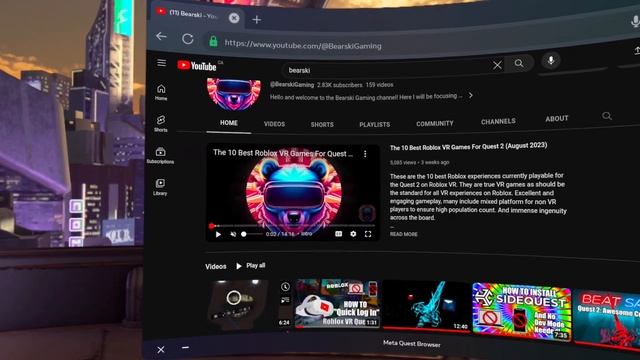Add the 6:24 video to the queue
This screenshot has height=360, width=640.
tap(285, 300)
